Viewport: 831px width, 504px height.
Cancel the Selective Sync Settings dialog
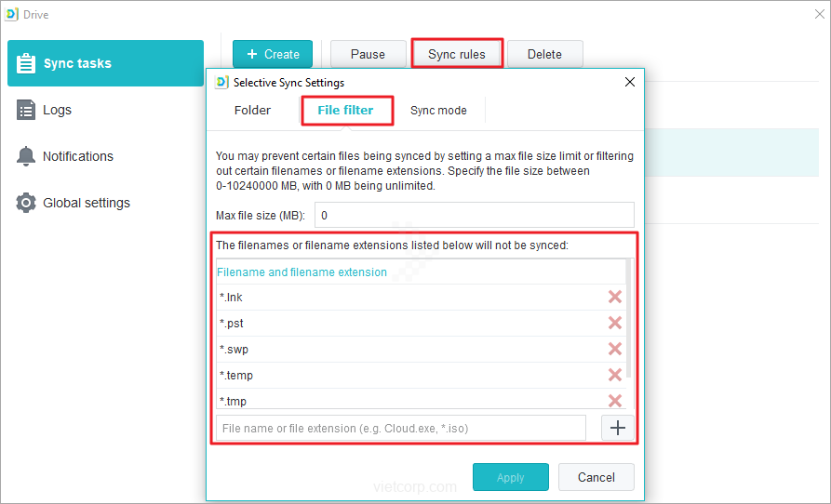click(596, 477)
